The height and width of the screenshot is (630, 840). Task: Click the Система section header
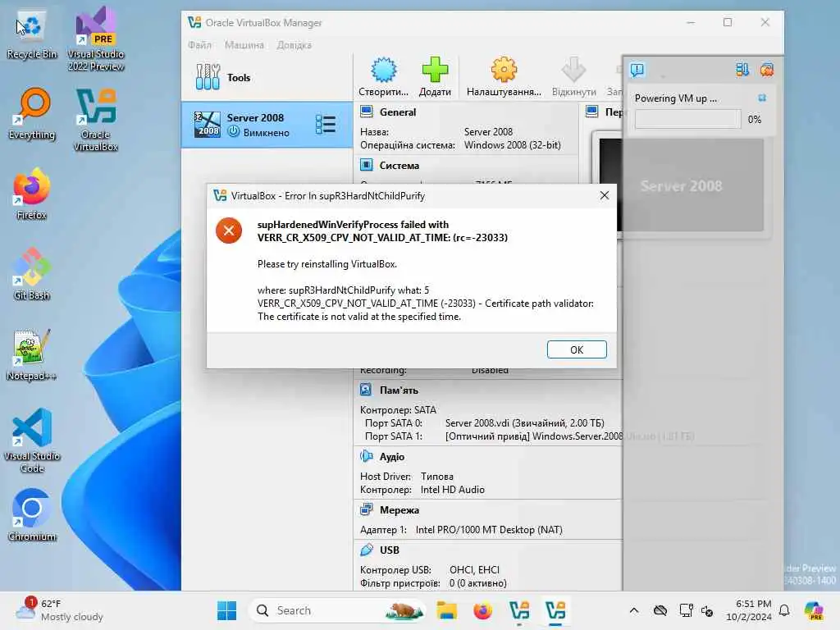click(x=399, y=166)
